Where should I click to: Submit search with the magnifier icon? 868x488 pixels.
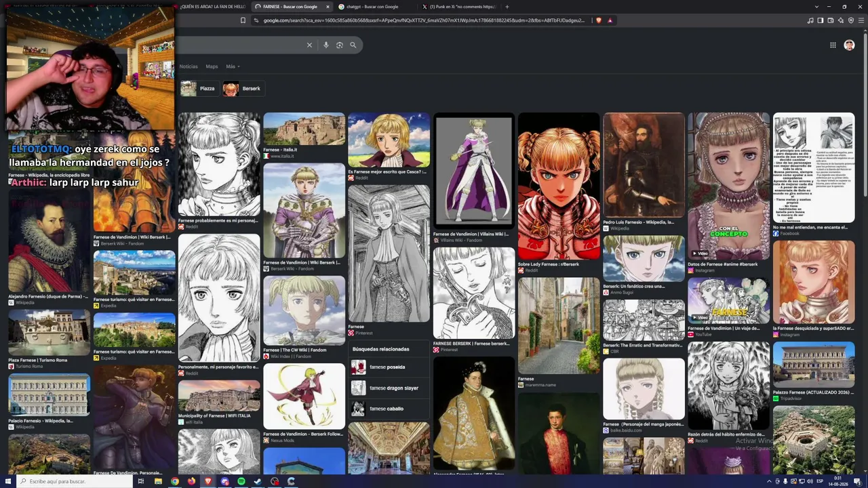353,45
